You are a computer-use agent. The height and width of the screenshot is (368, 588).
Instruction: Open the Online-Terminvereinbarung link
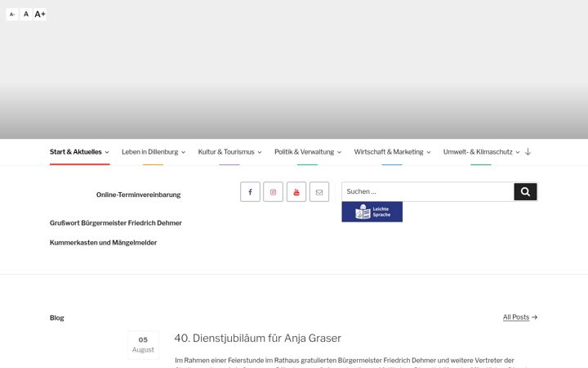[x=138, y=195]
